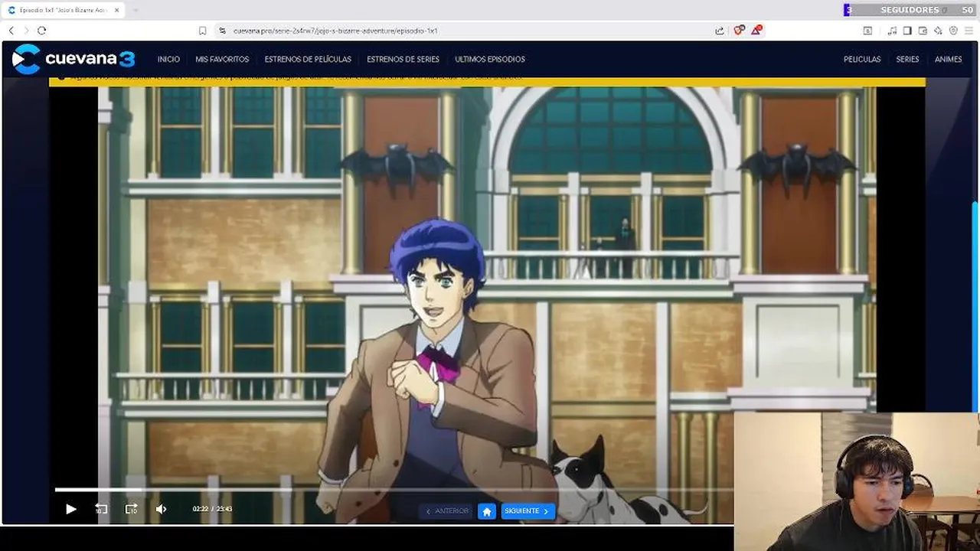Close the Episodio 1x1 tab
The height and width of the screenshot is (551, 980).
coord(116,10)
